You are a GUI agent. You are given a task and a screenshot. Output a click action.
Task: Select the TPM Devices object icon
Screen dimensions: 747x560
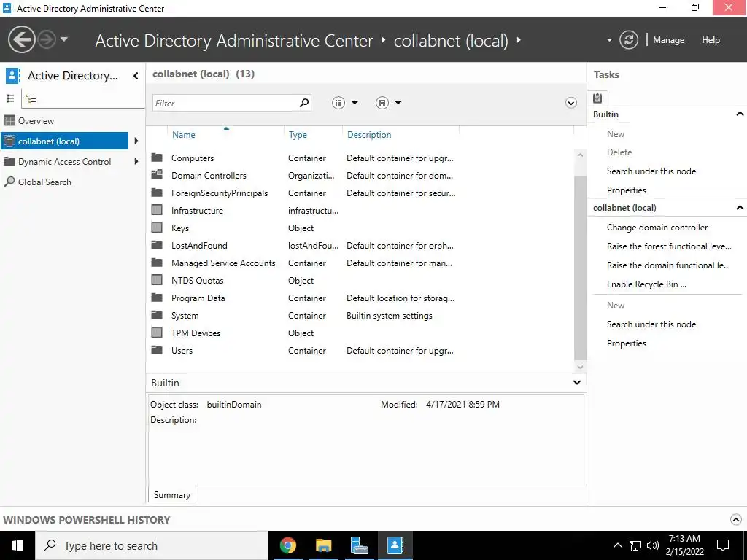[157, 332]
